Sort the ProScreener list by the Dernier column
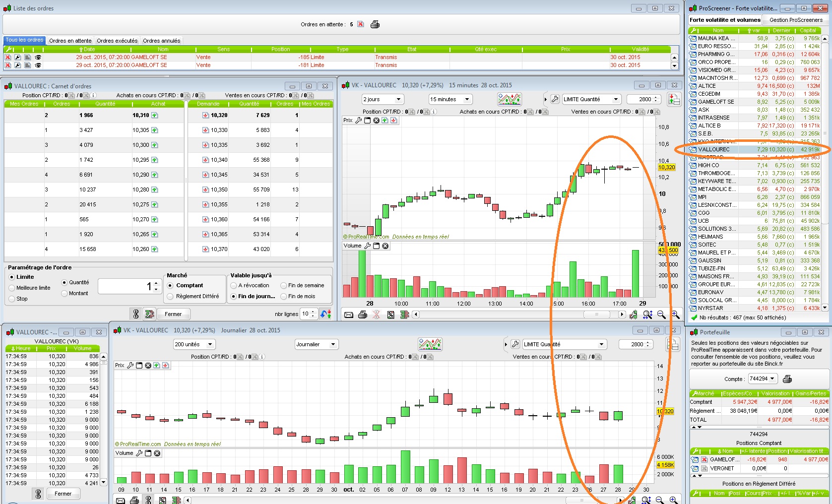 (781, 30)
